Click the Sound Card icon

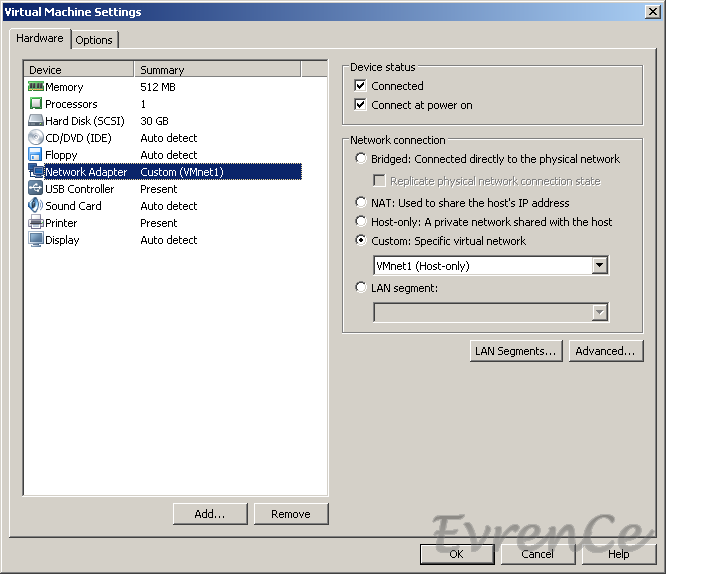point(35,206)
